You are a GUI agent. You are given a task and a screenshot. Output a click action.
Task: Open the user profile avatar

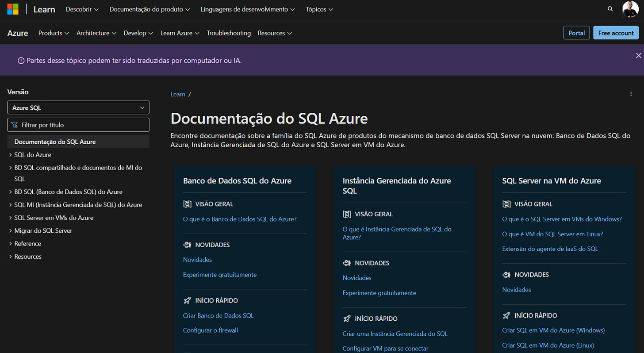(x=630, y=9)
